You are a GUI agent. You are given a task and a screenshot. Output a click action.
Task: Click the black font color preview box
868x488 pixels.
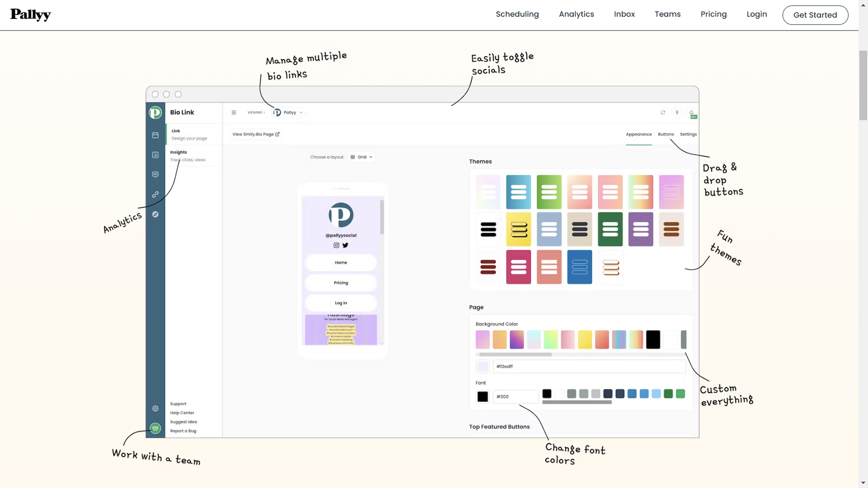(x=482, y=397)
